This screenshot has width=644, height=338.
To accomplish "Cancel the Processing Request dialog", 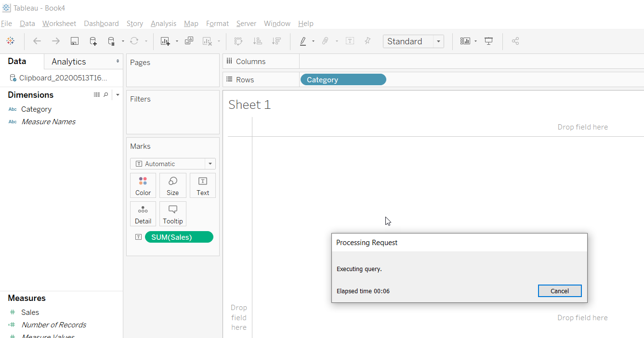I will (560, 291).
